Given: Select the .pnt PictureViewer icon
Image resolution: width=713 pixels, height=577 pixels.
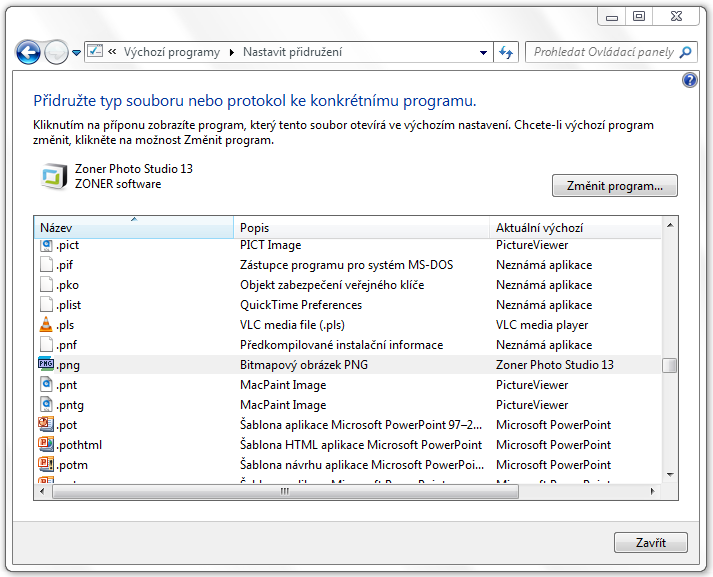Looking at the screenshot, I should click(46, 385).
